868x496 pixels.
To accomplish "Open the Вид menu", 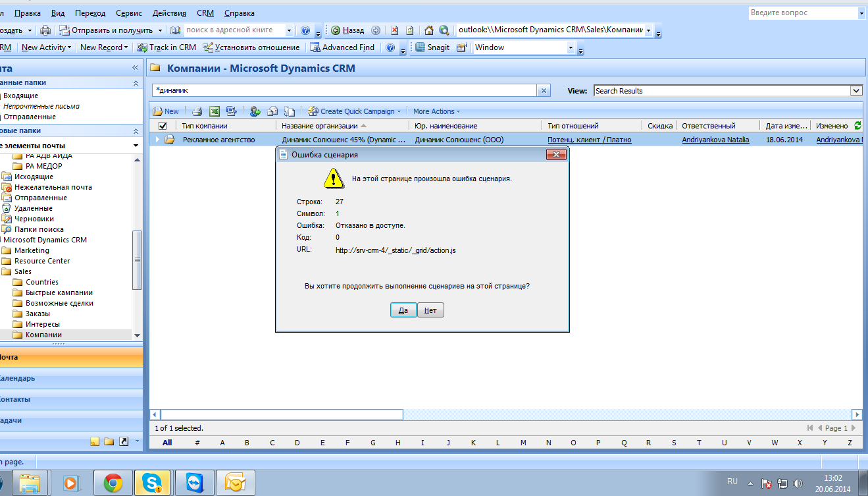I will pos(58,13).
